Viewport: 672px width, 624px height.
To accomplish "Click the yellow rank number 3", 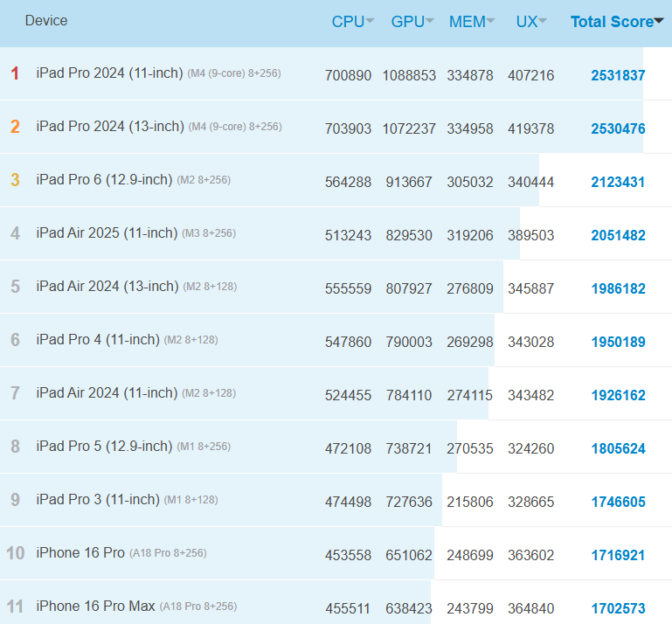I will [x=15, y=180].
